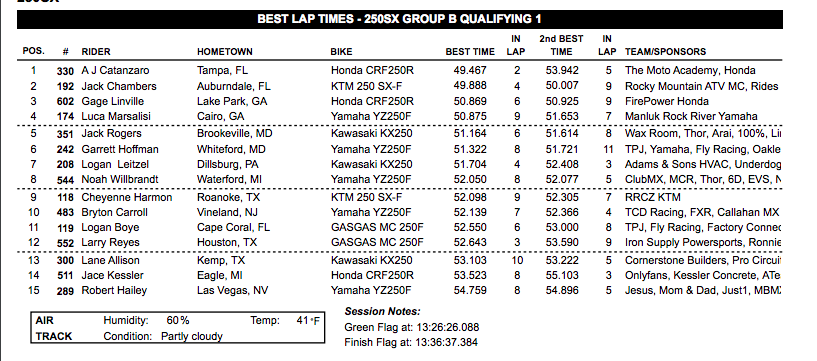
Task: Click Luca Marsalisi's hometown Cairo, GA
Action: [x=220, y=116]
